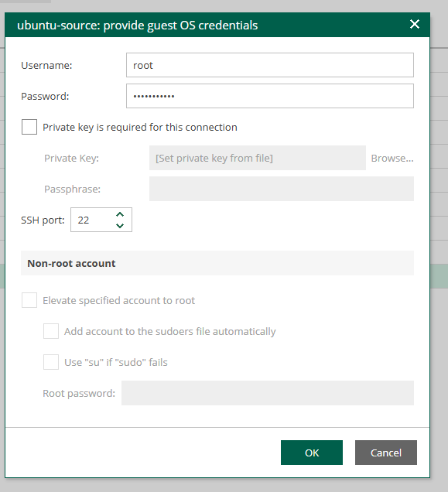Increase the SSH port with up arrow

click(x=120, y=214)
